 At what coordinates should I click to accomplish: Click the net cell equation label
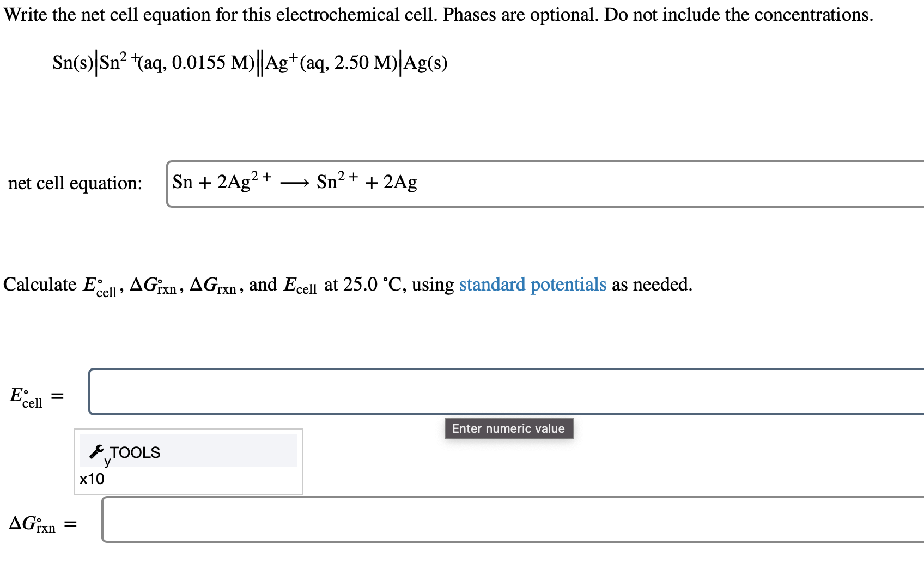click(x=75, y=183)
